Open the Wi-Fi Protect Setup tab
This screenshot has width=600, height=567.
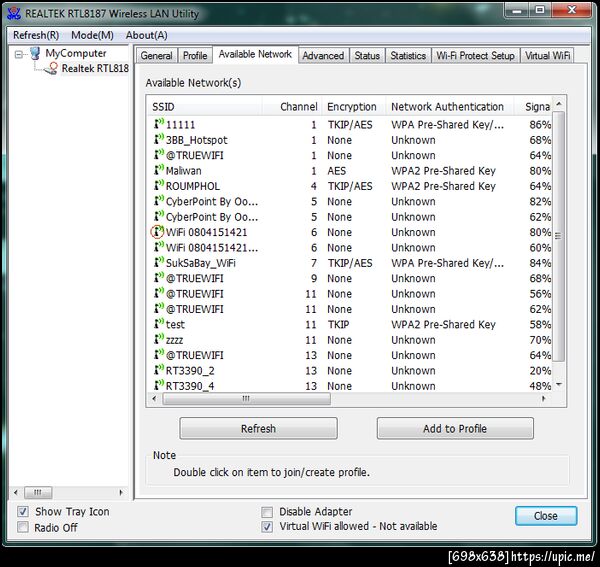pos(475,56)
